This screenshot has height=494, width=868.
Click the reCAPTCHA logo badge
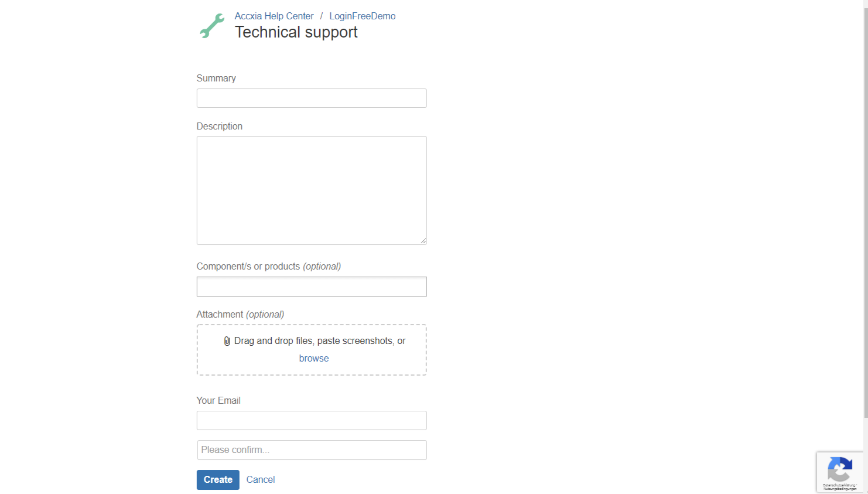(839, 469)
